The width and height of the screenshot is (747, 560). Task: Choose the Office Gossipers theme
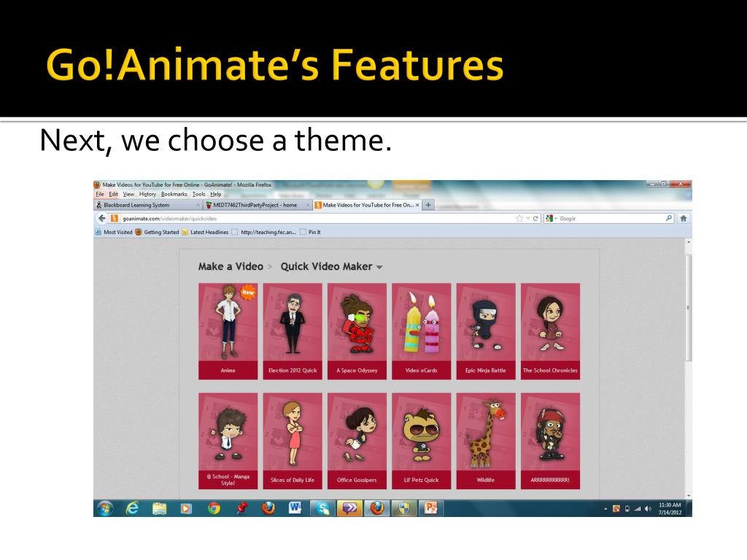(357, 441)
